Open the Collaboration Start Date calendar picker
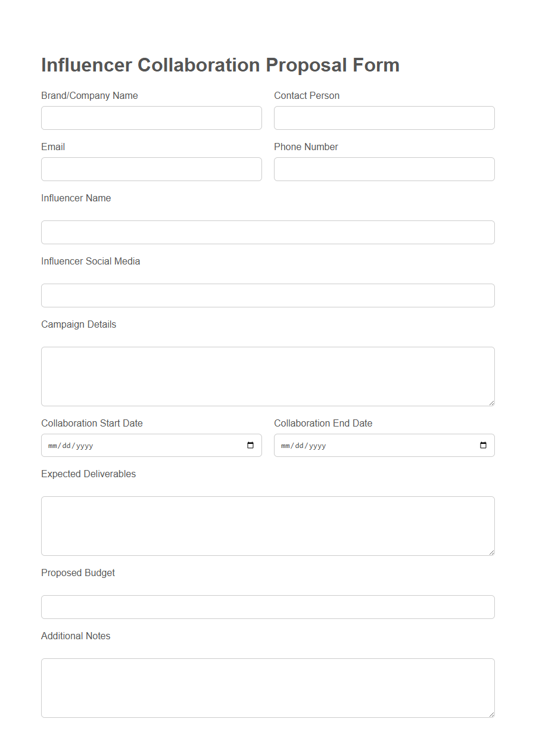Screen dimensions: 536x756 tap(250, 445)
